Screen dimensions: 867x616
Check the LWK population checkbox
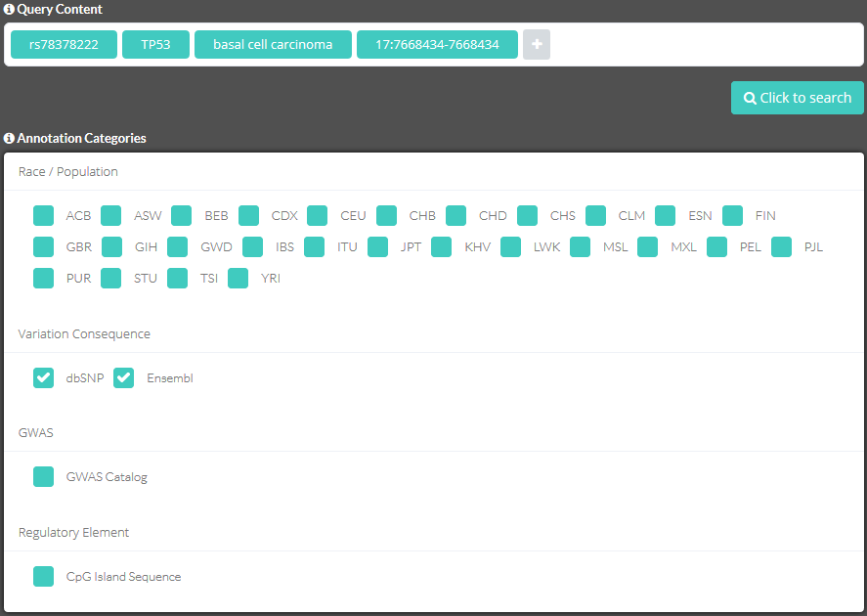tap(511, 247)
